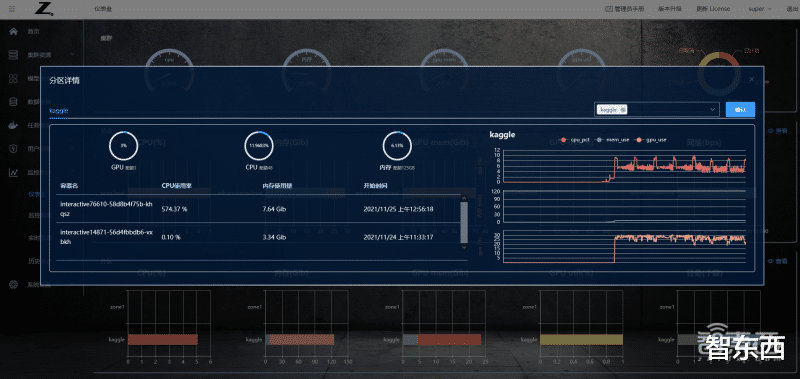Click the 内存 memory usage ring
The image size is (800, 379).
pyautogui.click(x=397, y=145)
